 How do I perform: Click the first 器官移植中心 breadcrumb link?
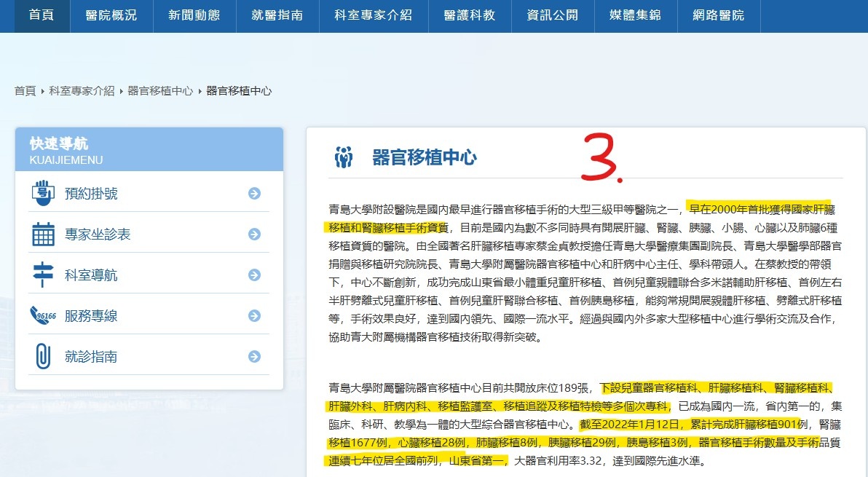click(x=160, y=91)
